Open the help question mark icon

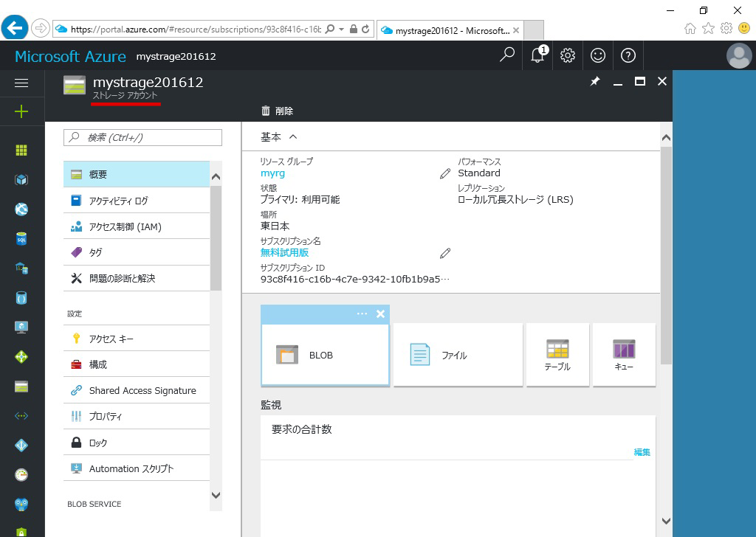(x=628, y=55)
